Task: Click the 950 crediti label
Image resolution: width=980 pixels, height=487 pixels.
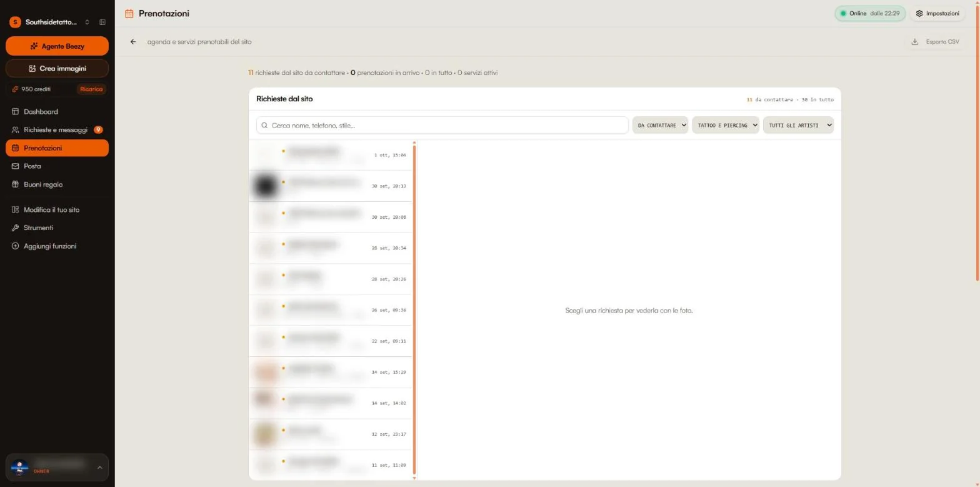Action: pos(36,89)
